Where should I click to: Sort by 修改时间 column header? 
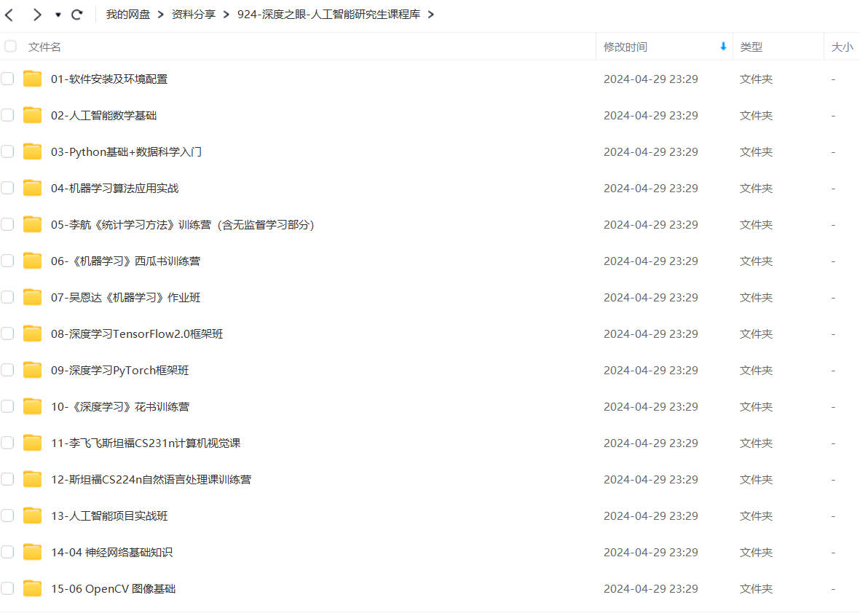click(626, 47)
